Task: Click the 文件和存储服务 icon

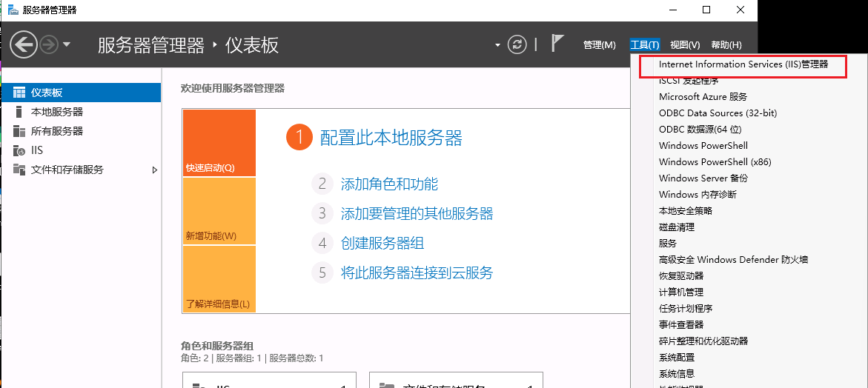Action: point(19,170)
